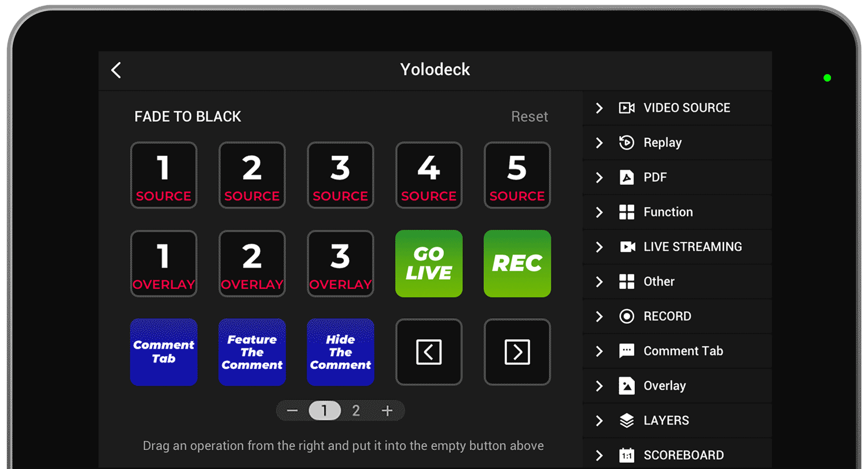Expand the Other chevron
The height and width of the screenshot is (469, 868).
(x=599, y=281)
